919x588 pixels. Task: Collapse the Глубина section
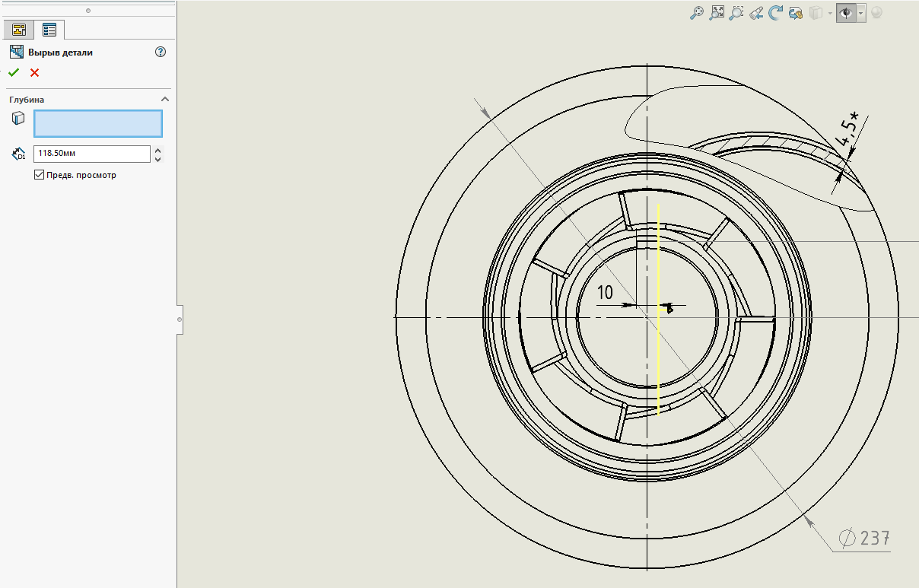(165, 100)
